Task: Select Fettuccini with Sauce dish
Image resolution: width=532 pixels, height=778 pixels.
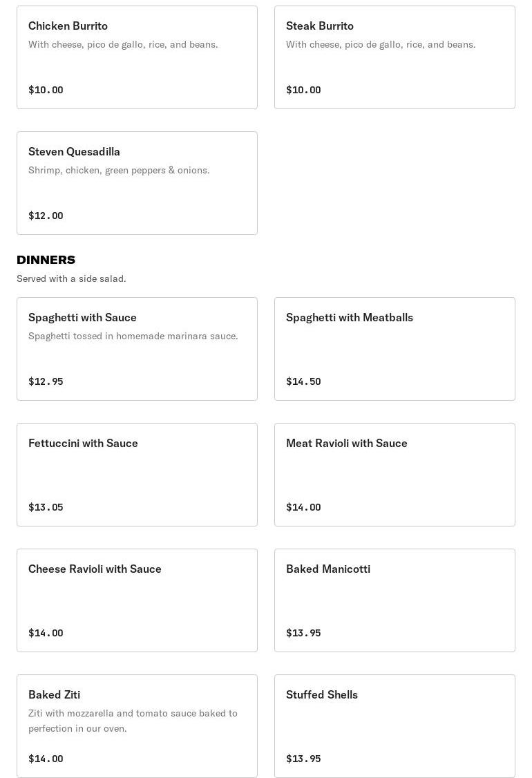Action: pyautogui.click(x=137, y=475)
